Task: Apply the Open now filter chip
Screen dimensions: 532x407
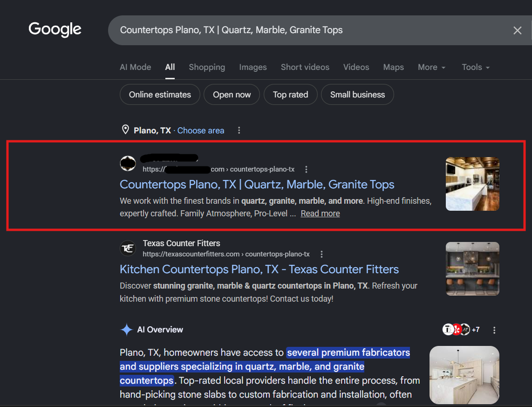Action: 232,95
